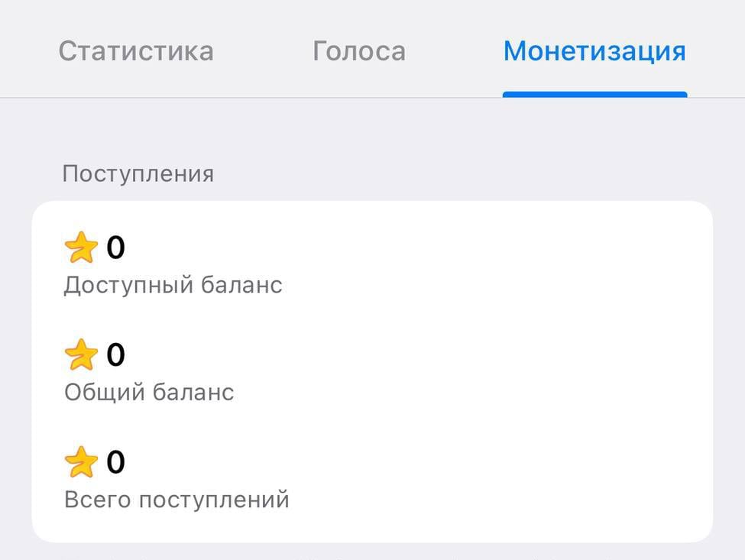Image resolution: width=745 pixels, height=560 pixels.
Task: Click the blue underline beneath Монетизация
Action: click(x=594, y=95)
